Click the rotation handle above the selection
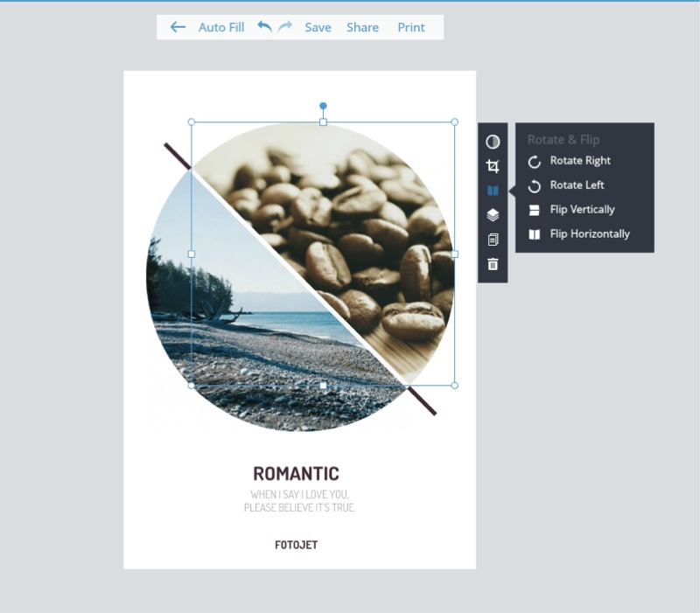 tap(323, 106)
